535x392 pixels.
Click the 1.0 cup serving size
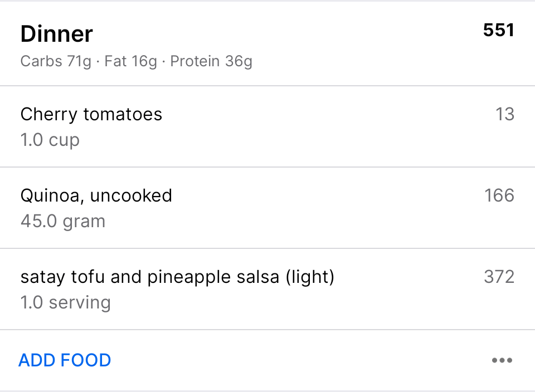[50, 140]
